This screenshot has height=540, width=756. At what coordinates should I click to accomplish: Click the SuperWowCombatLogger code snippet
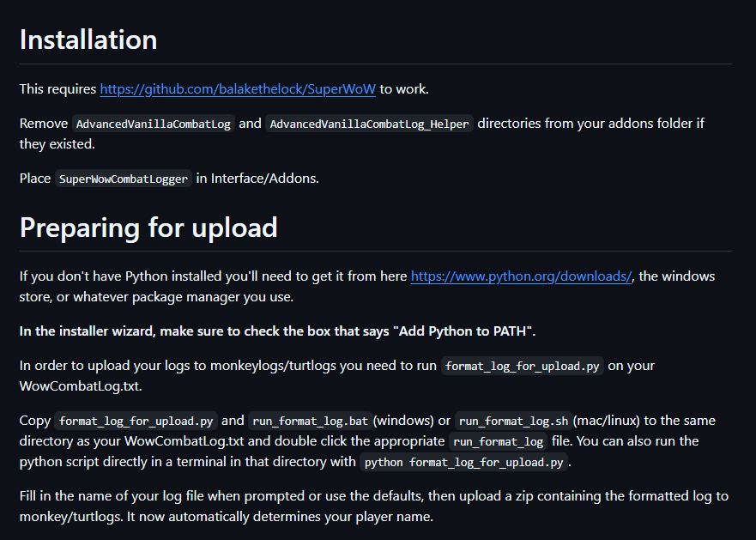click(x=123, y=179)
